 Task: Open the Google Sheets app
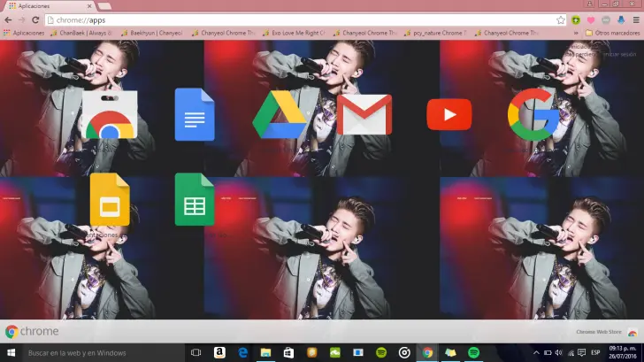[x=195, y=200]
